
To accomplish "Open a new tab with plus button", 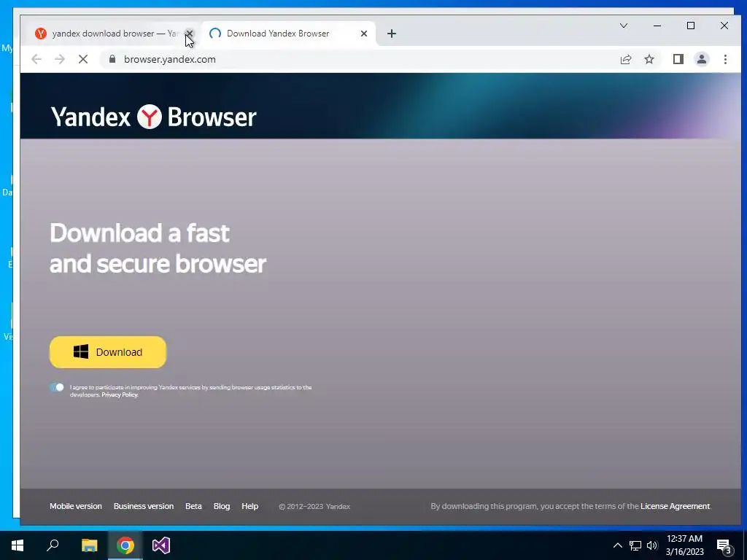I will point(392,34).
